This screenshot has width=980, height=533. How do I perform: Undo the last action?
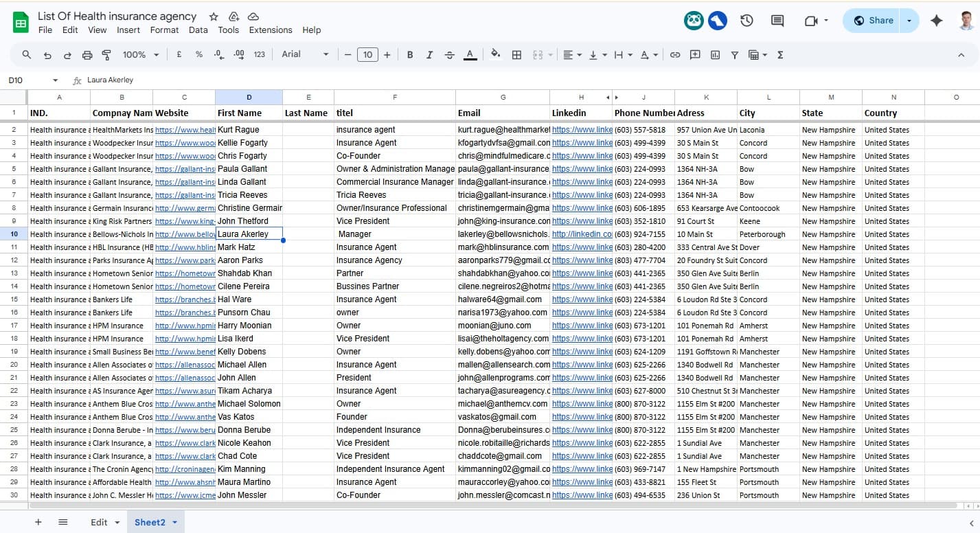pos(47,55)
